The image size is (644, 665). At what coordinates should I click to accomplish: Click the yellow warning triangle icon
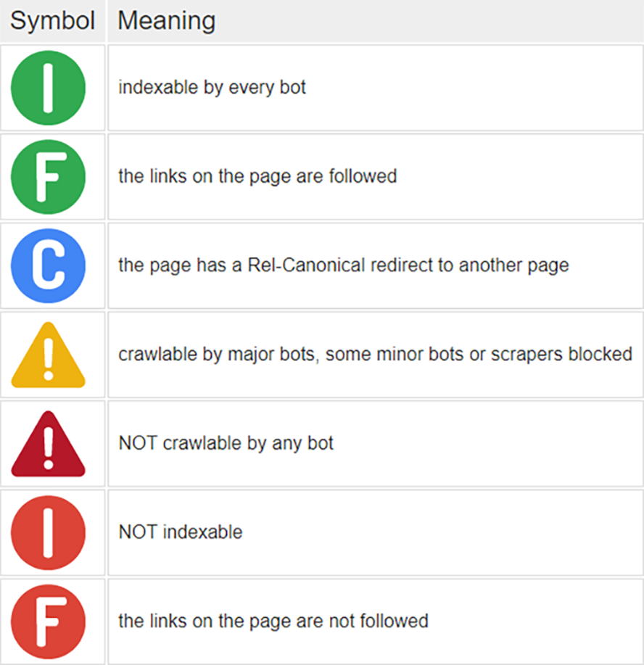(49, 357)
